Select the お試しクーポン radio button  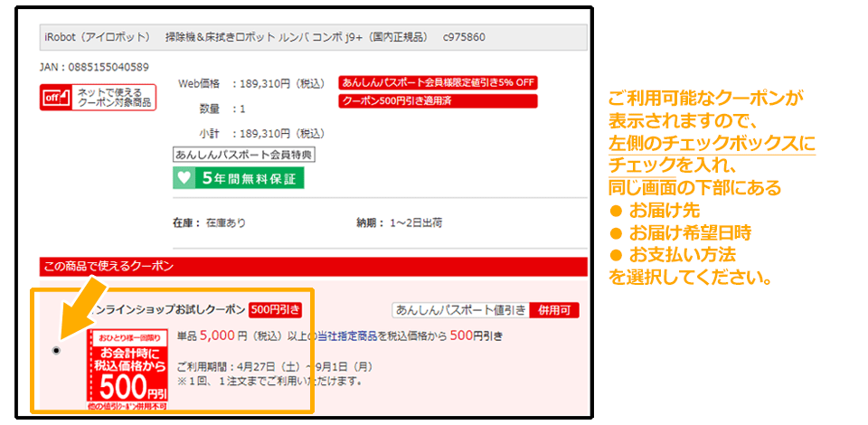(56, 351)
